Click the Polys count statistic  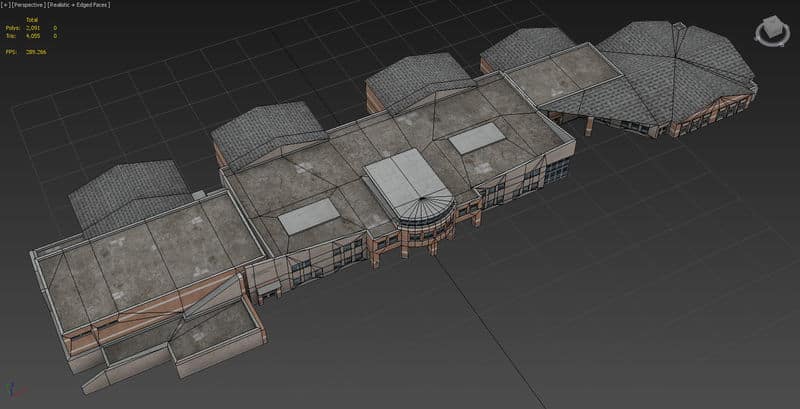click(35, 28)
